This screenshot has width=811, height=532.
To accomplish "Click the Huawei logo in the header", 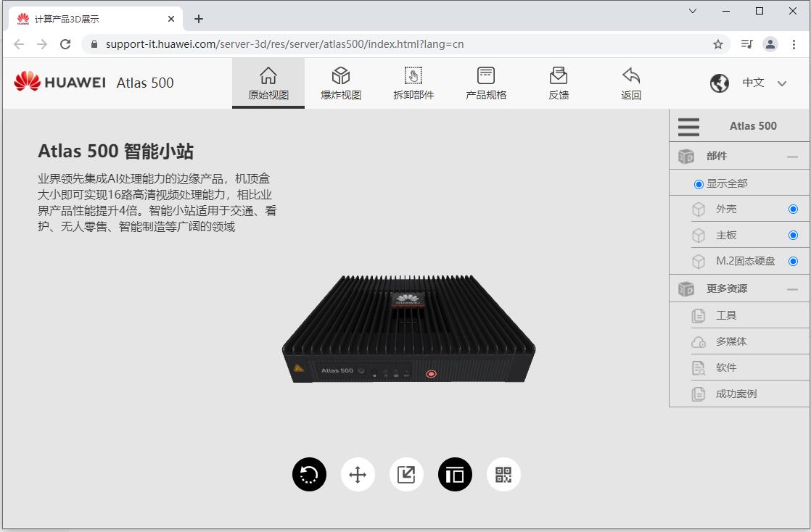I will [x=59, y=82].
